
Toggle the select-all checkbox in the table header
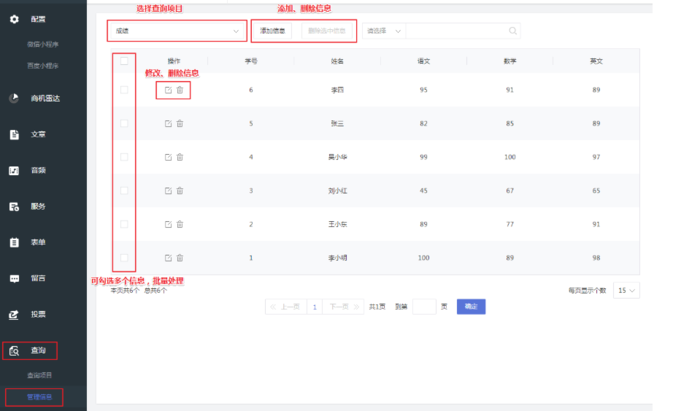(124, 61)
